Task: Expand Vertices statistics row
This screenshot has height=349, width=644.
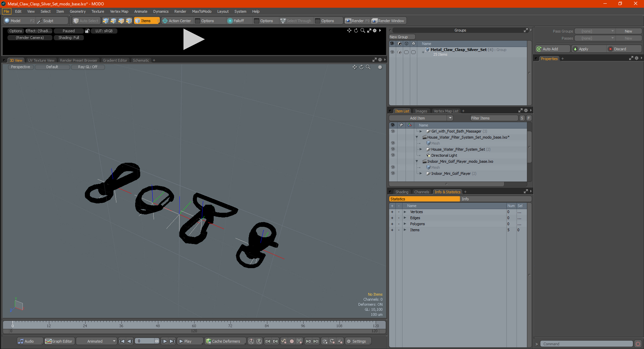Action: 405,212
